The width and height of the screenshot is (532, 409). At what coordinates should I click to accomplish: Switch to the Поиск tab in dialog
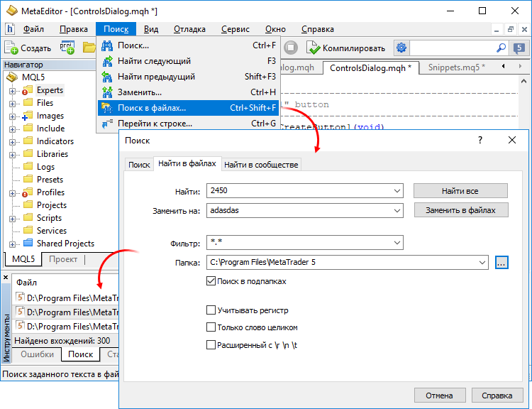(x=139, y=165)
